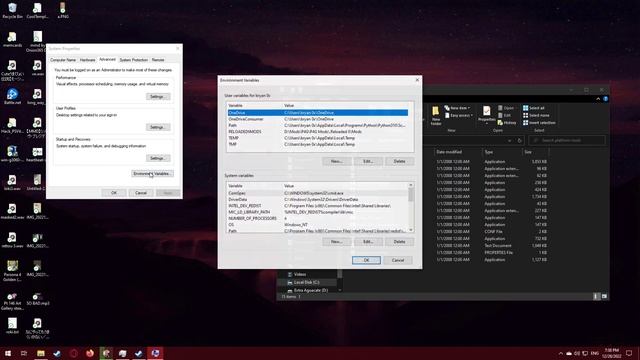The image size is (640, 360).
Task: Click the File Explorer search field
Action: [x=567, y=140]
